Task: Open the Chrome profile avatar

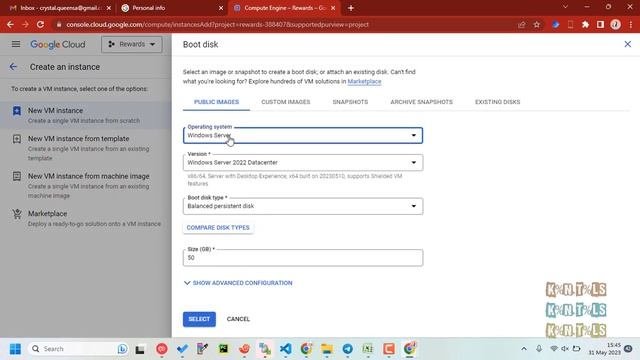Action: [616, 24]
